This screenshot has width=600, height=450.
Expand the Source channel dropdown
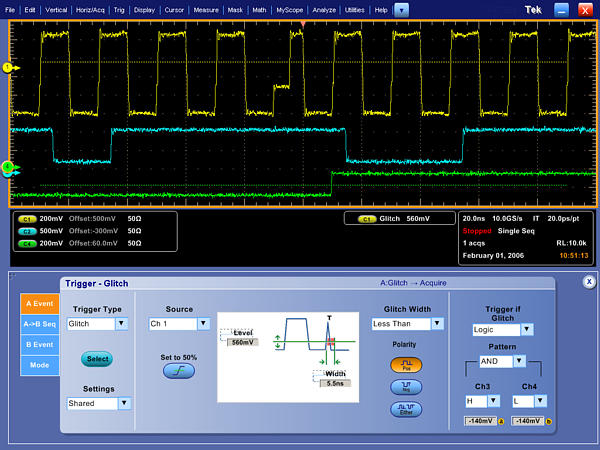204,324
